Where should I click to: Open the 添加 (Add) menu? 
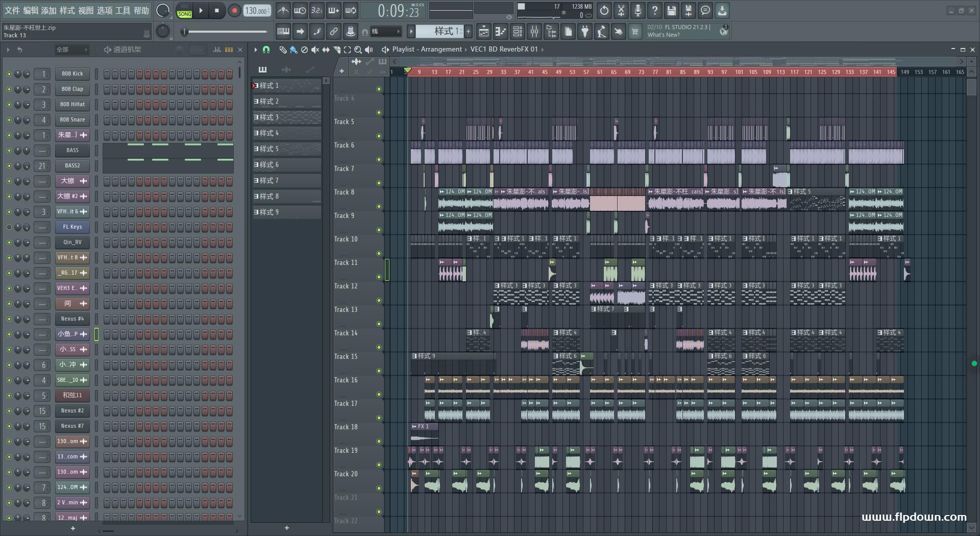(49, 10)
